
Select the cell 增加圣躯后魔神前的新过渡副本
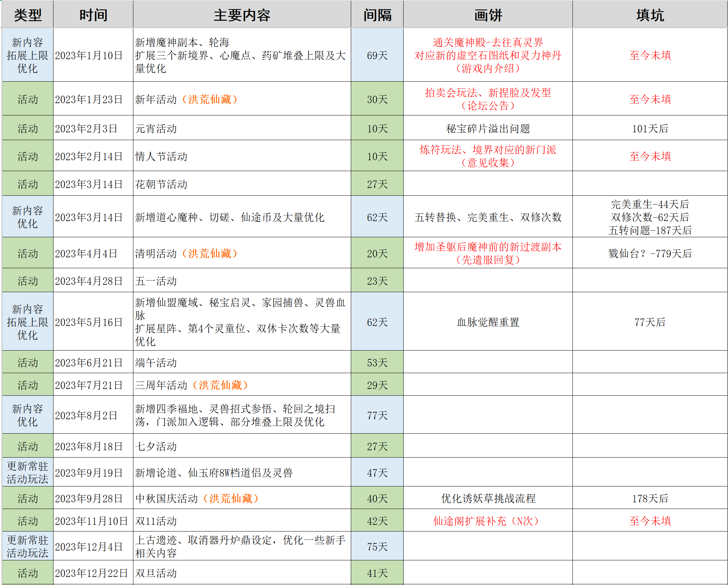point(488,253)
